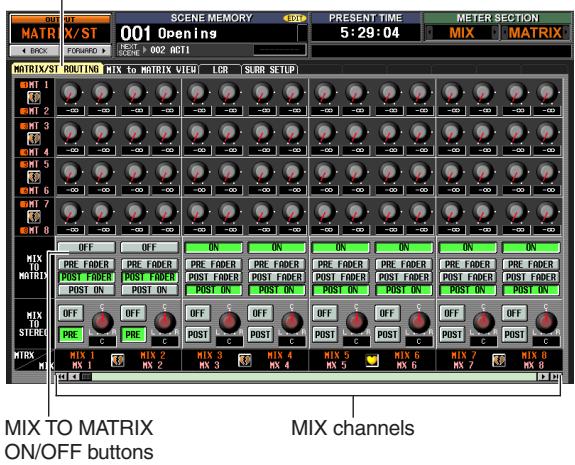Screen dimensions: 575x465
Task: Open the MIX to MATRIX VIEW tab
Action: point(151,69)
